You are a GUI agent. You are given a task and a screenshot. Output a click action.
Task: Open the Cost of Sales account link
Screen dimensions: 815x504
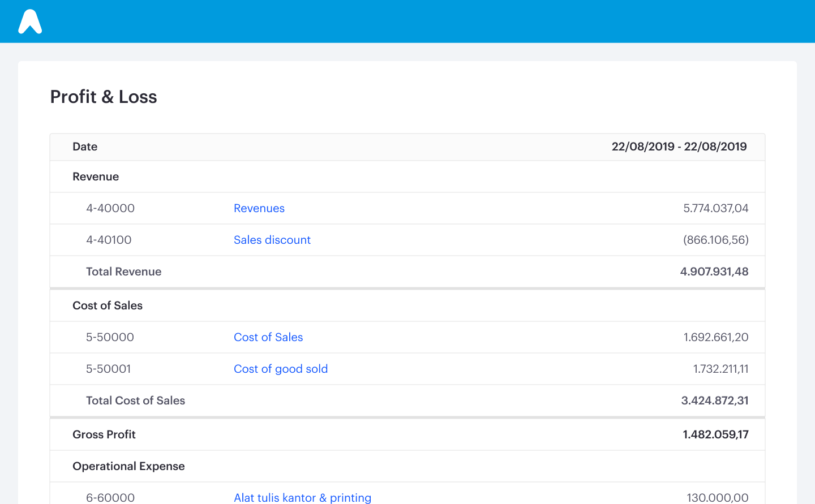tap(268, 337)
